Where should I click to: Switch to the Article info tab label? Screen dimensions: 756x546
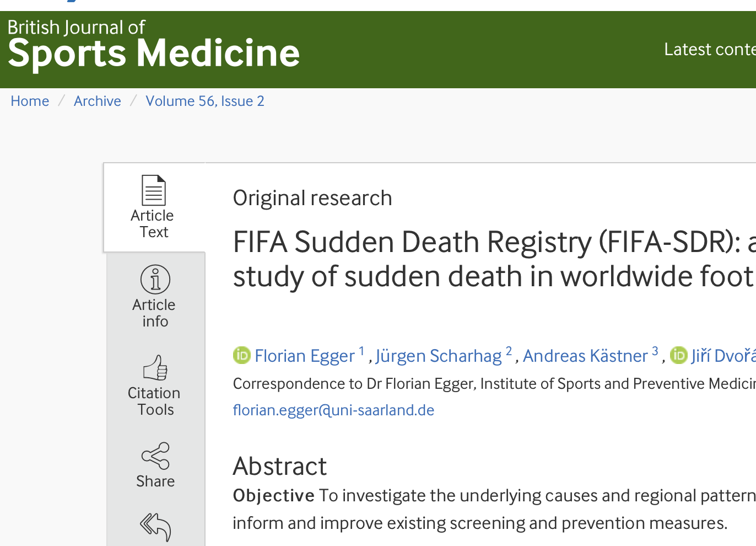154,313
